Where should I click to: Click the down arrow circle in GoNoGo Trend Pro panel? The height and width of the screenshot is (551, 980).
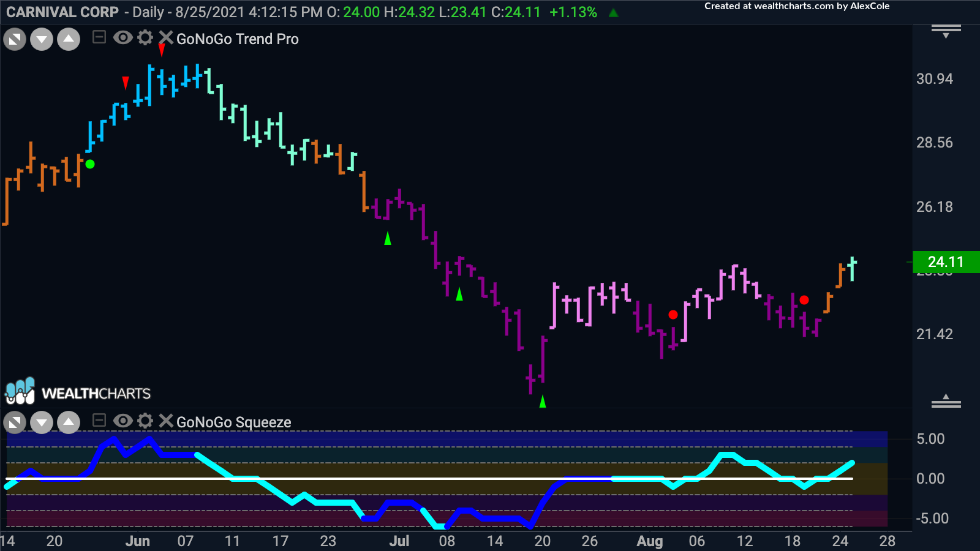click(x=42, y=40)
